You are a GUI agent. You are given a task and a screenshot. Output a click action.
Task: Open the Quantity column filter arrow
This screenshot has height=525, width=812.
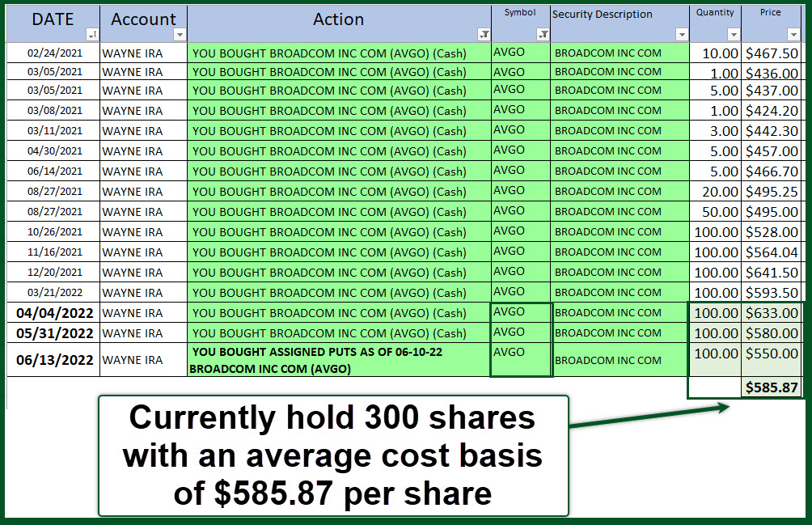point(734,35)
